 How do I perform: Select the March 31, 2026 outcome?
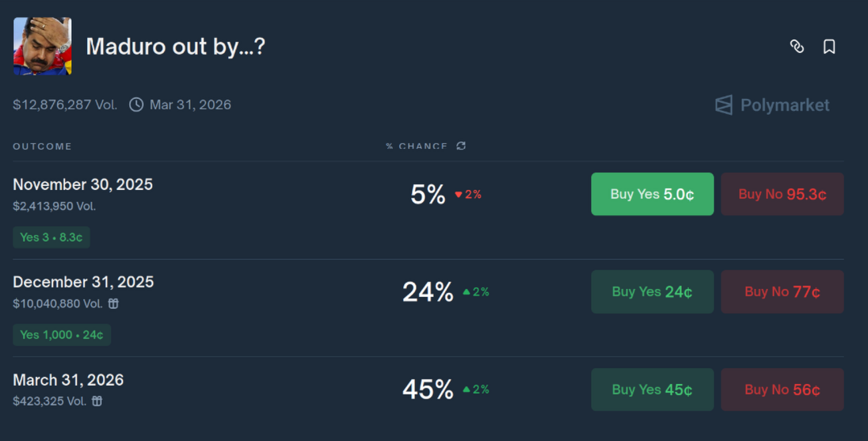68,380
